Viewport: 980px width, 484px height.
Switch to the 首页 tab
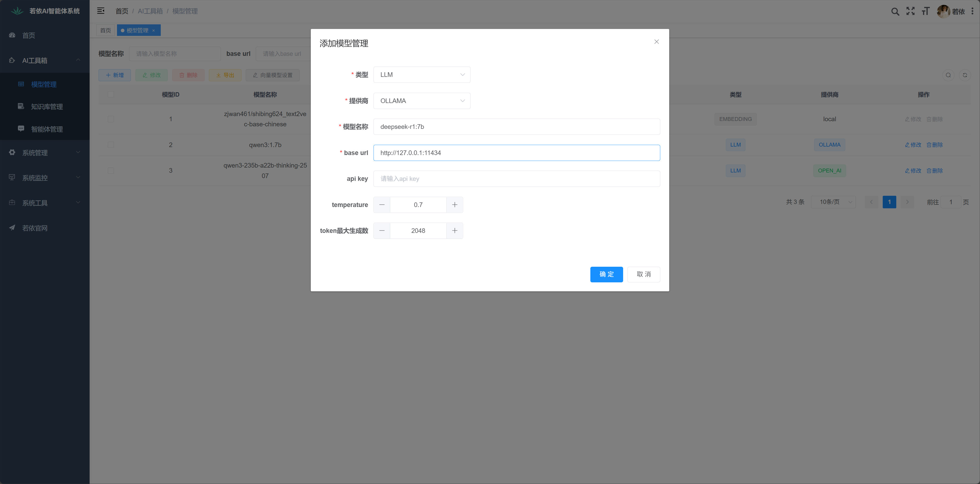pyautogui.click(x=105, y=30)
